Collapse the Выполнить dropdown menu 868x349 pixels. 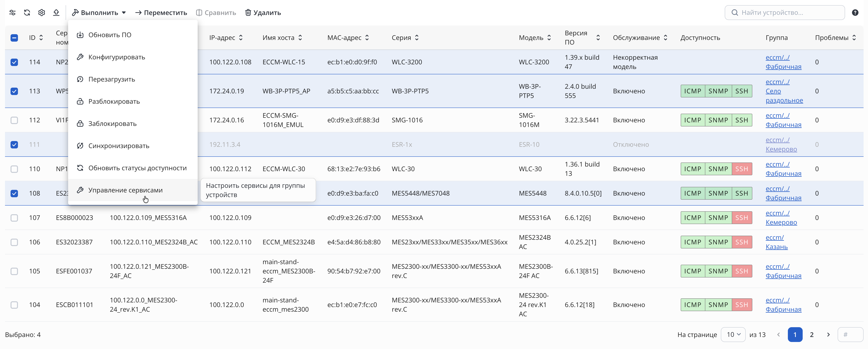tap(99, 12)
